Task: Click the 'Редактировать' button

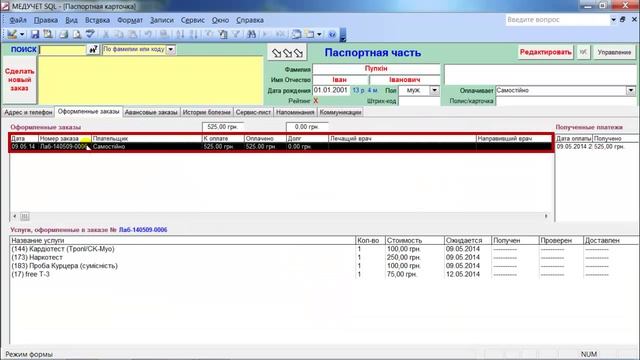Action: tap(545, 52)
